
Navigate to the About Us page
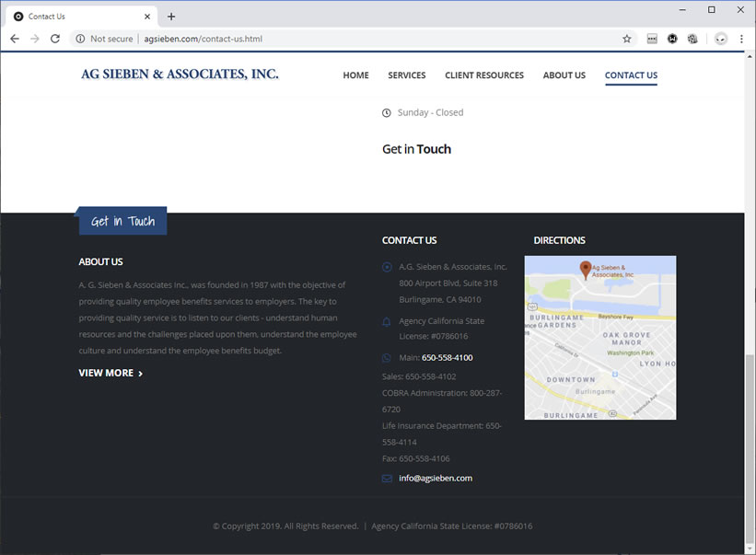tap(564, 75)
